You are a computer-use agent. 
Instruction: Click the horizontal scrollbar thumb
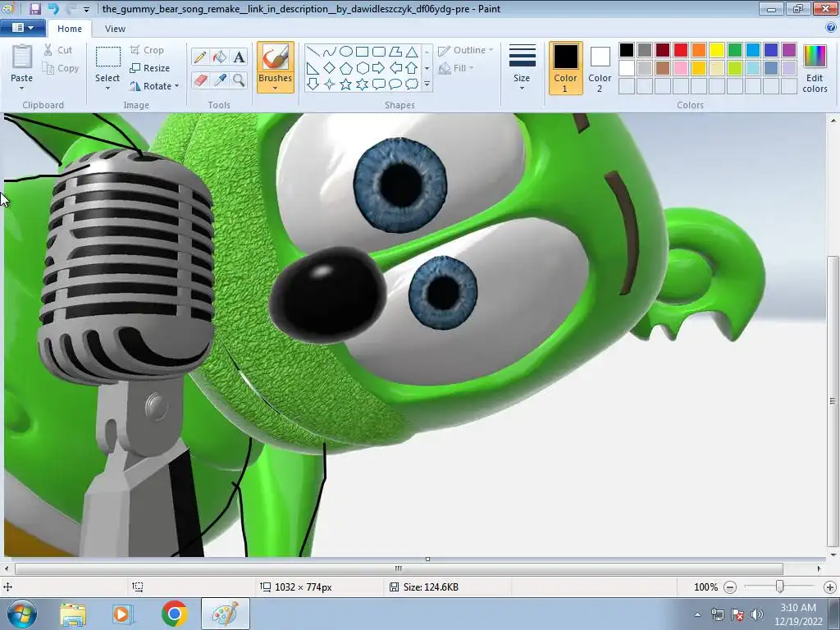(399, 568)
